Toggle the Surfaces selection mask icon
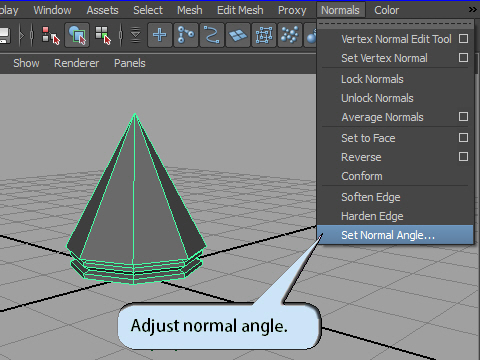Screen dimensions: 480x360 tap(238, 35)
